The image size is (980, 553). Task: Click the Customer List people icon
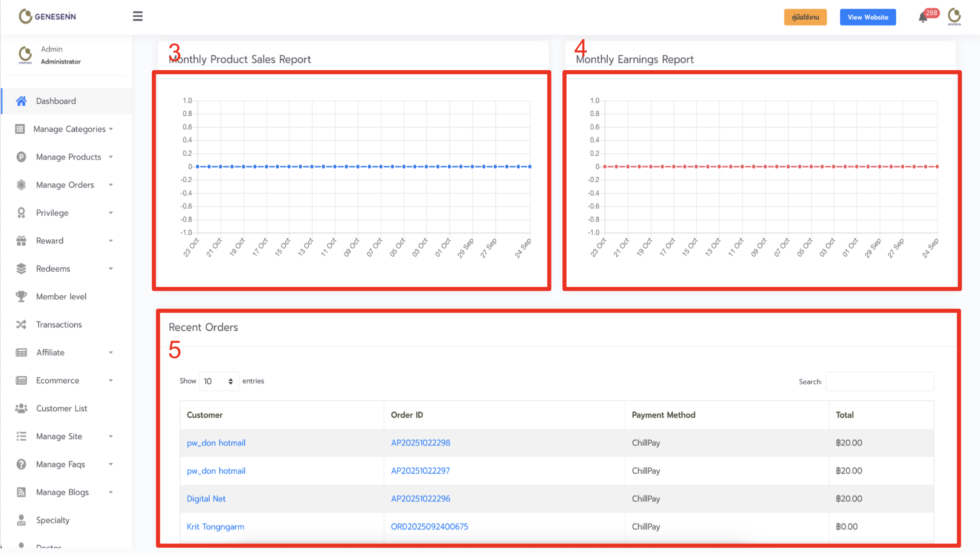click(21, 408)
